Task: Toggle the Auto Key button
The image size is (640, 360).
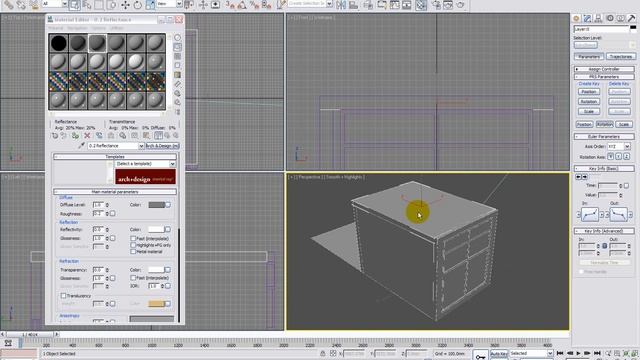Action: click(x=499, y=353)
